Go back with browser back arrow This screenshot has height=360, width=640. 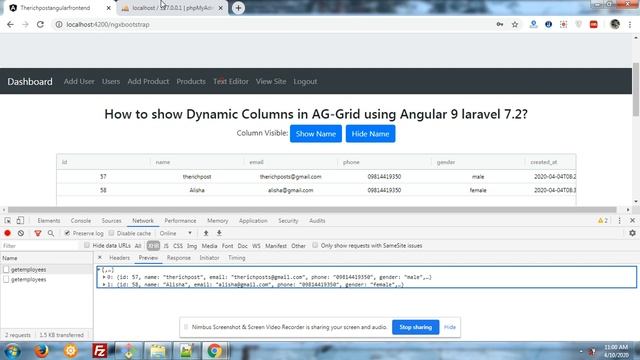pyautogui.click(x=10, y=24)
